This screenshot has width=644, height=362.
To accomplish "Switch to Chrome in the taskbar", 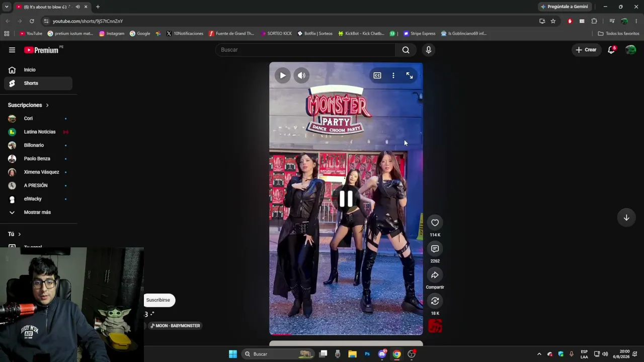I will pyautogui.click(x=397, y=354).
